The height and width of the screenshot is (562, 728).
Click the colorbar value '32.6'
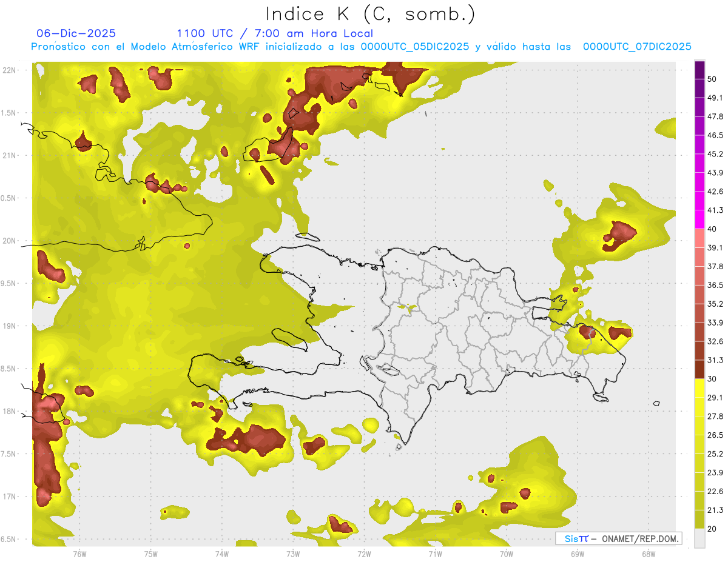pos(715,341)
